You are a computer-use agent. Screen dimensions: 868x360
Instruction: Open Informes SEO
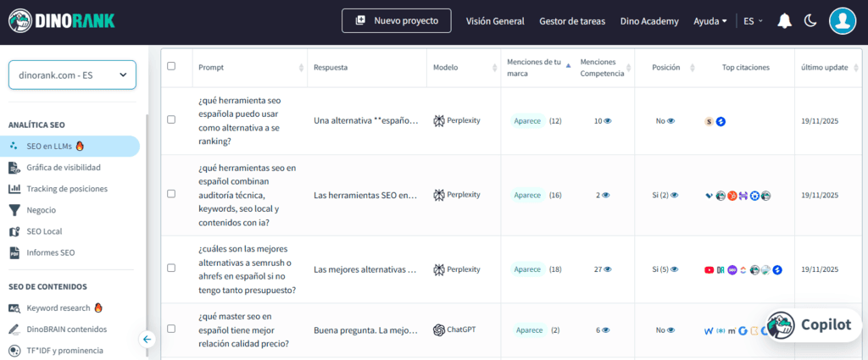coord(50,252)
